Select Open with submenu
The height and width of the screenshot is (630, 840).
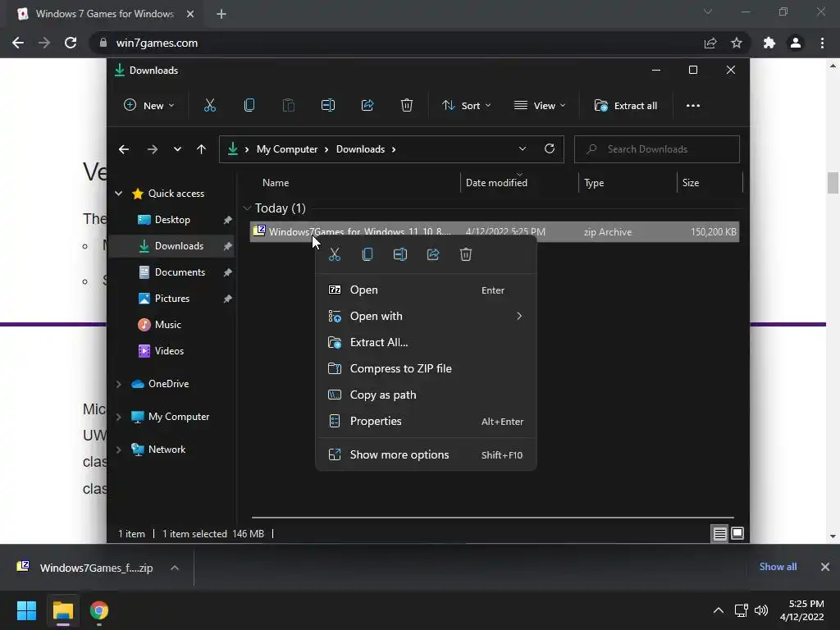(426, 316)
